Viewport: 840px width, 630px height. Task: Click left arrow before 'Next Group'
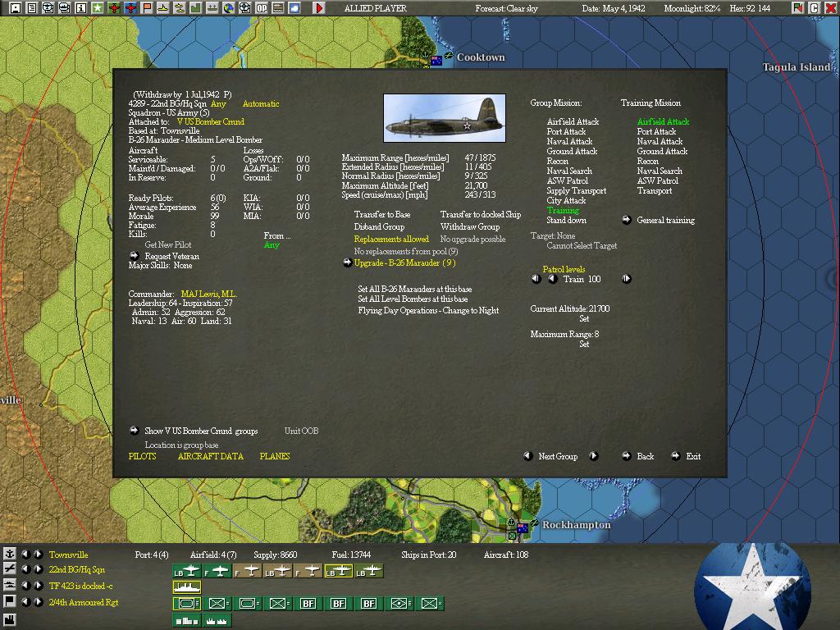(527, 456)
